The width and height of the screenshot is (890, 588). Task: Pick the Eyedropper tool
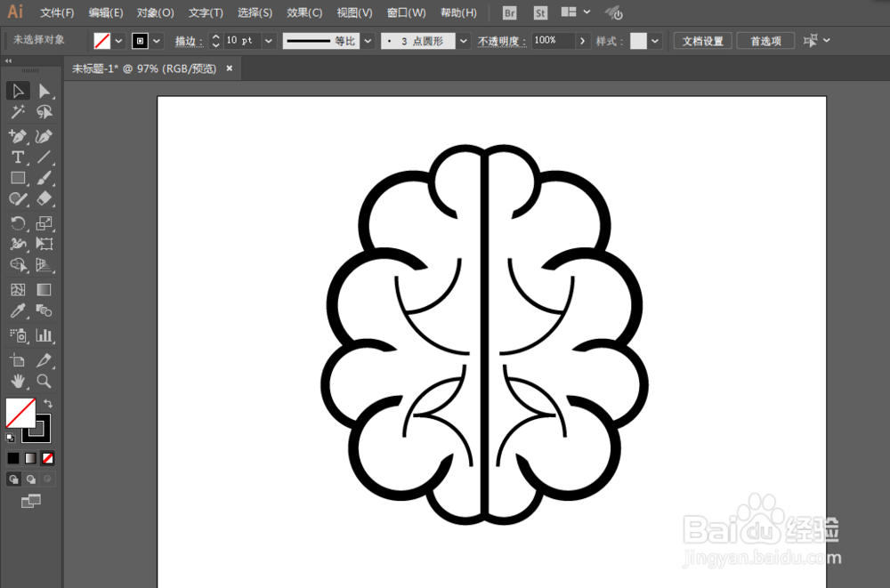tap(18, 311)
